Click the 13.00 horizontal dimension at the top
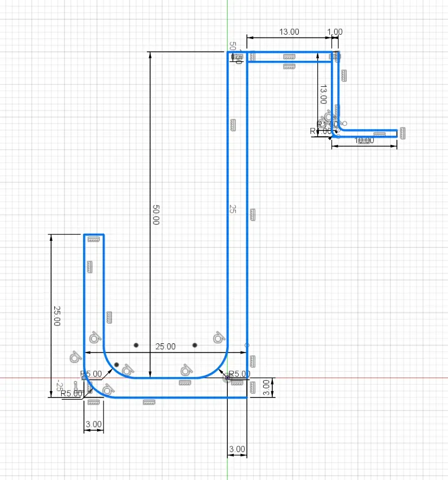448x480 pixels. coord(289,32)
